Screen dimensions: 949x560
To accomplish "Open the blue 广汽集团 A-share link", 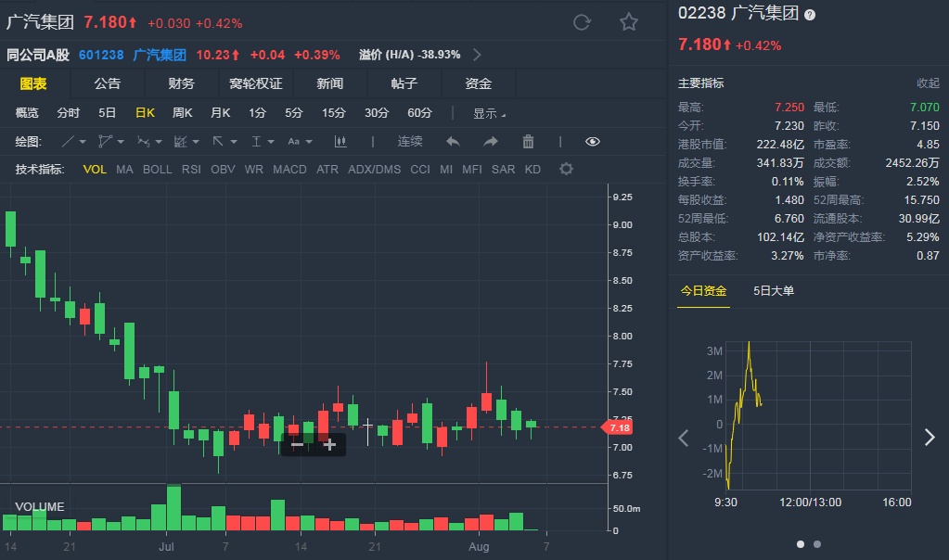I will pos(160,55).
